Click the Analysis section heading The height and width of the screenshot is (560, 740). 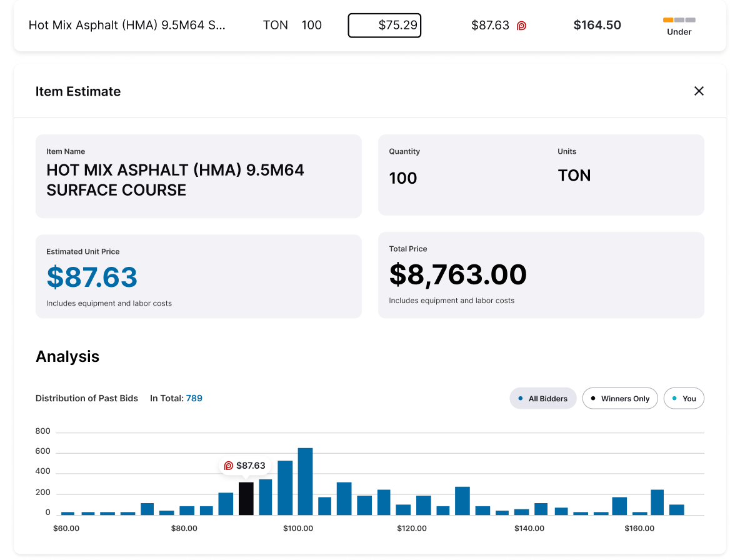[x=67, y=357]
